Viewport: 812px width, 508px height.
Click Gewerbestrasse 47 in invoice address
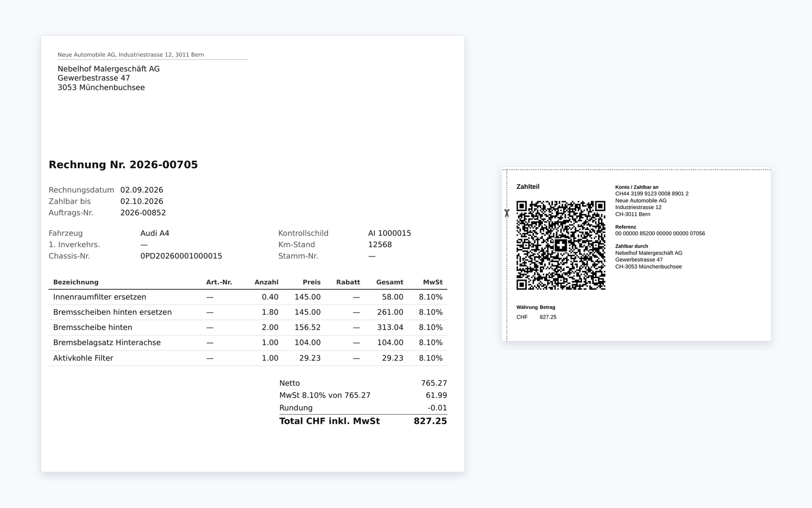pyautogui.click(x=94, y=78)
